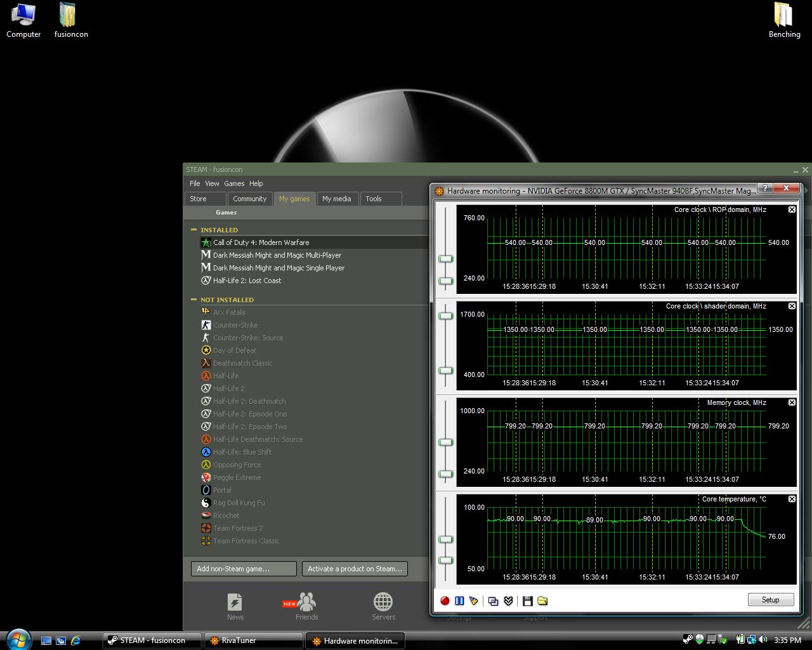Collapse the NOT INSTALLED games section
Image resolution: width=812 pixels, height=650 pixels.
193,300
